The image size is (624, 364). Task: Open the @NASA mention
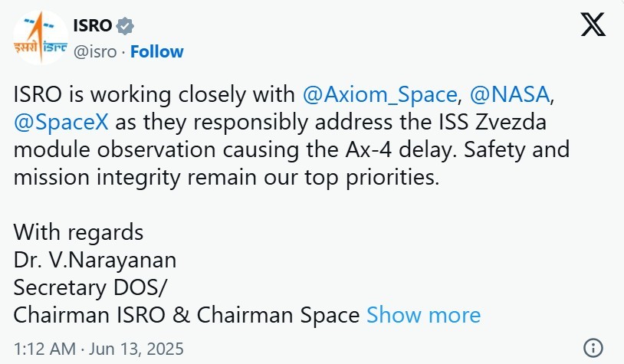tap(510, 95)
